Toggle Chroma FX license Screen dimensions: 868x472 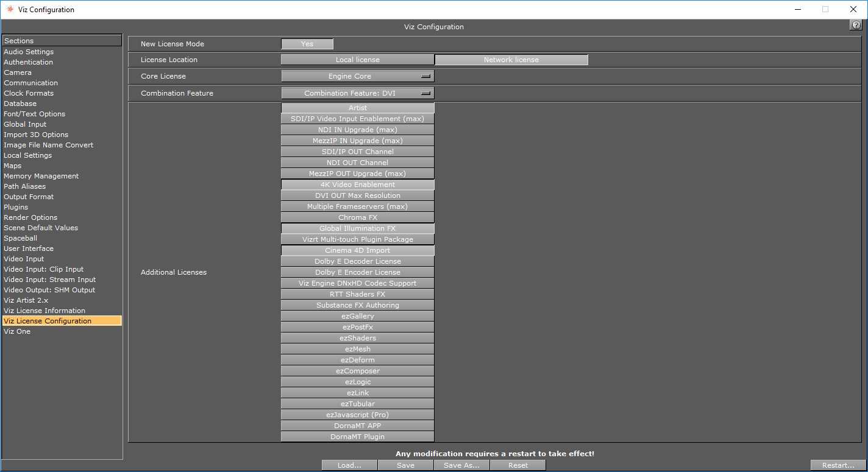(x=358, y=217)
